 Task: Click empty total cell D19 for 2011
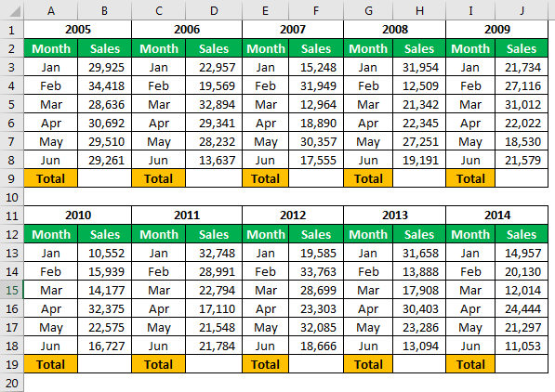[x=214, y=364]
